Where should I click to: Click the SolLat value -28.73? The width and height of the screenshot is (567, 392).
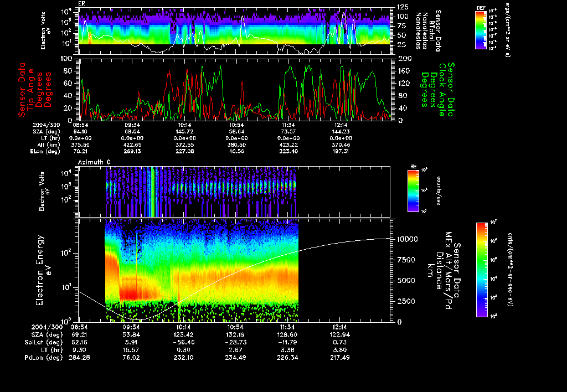point(235,343)
